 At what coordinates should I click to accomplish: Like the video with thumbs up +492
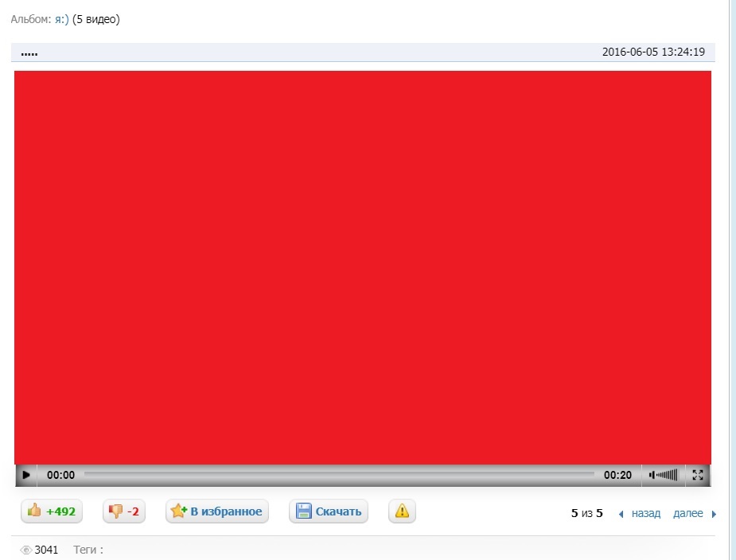[x=52, y=511]
